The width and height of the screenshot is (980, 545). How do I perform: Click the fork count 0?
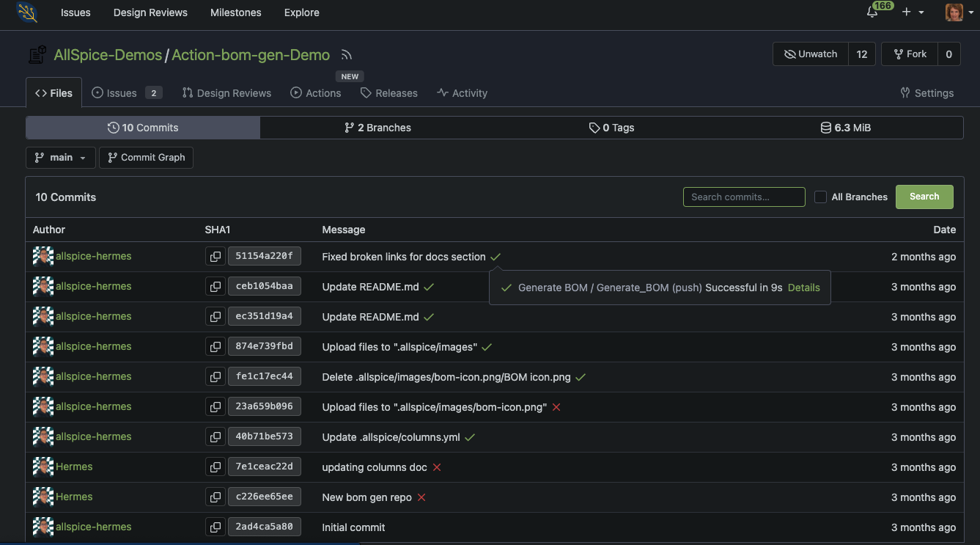pos(949,54)
